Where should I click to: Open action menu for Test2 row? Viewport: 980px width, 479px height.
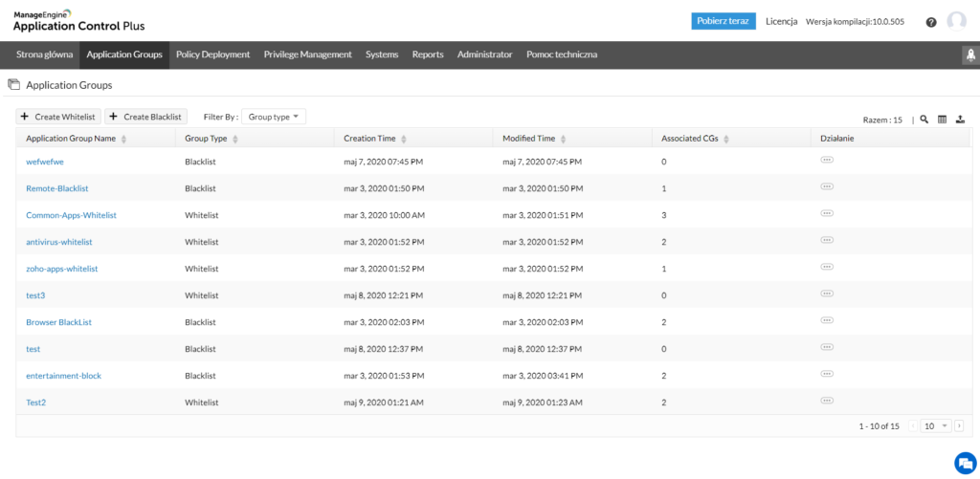(827, 402)
